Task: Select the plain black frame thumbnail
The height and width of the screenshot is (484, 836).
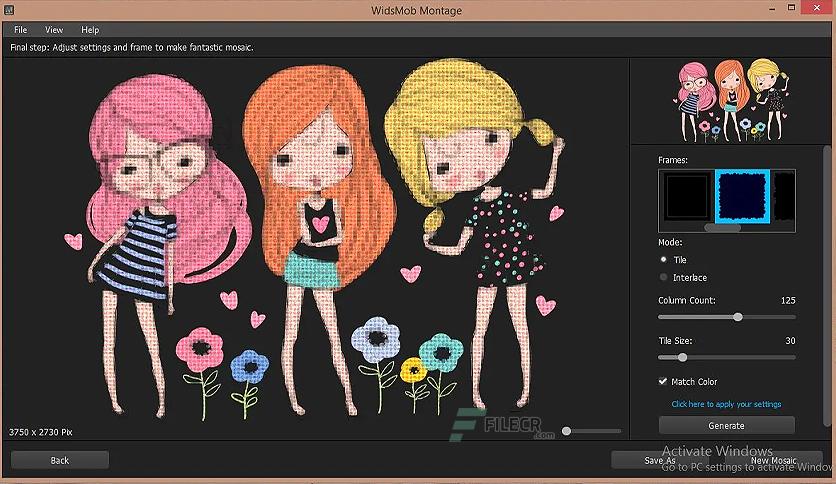Action: click(686, 197)
